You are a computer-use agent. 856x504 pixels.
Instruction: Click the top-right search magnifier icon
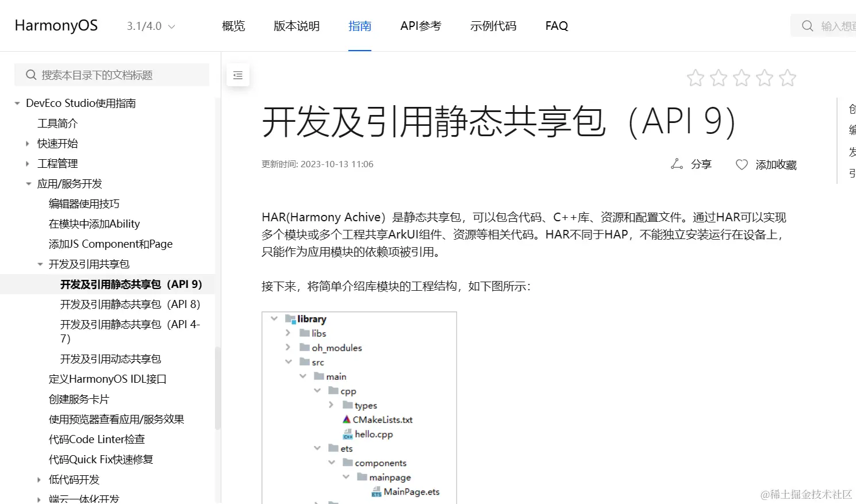[807, 26]
